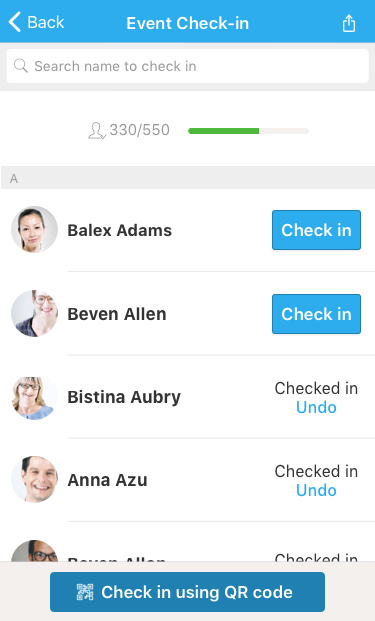The width and height of the screenshot is (375, 621).
Task: Tap the section A header
Action: [x=187, y=179]
